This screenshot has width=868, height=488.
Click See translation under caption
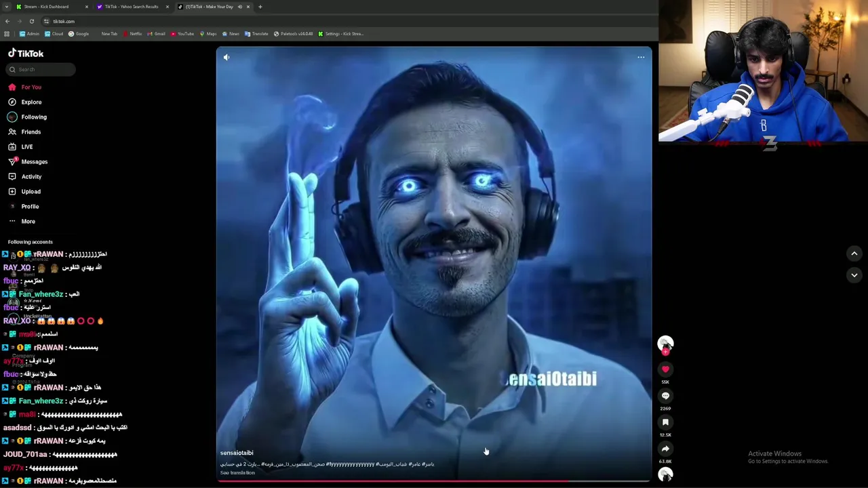coord(237,472)
